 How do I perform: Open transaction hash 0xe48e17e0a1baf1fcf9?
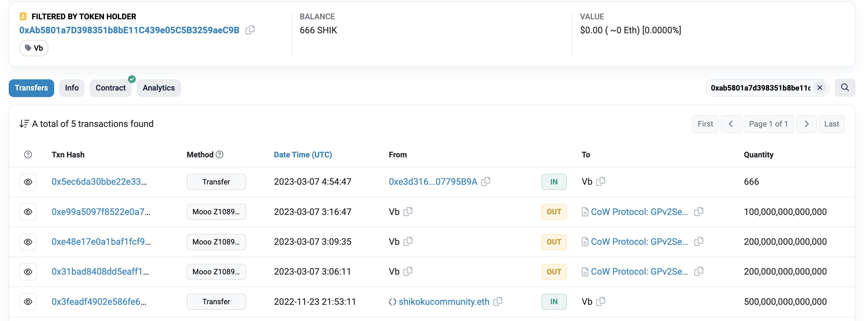101,242
